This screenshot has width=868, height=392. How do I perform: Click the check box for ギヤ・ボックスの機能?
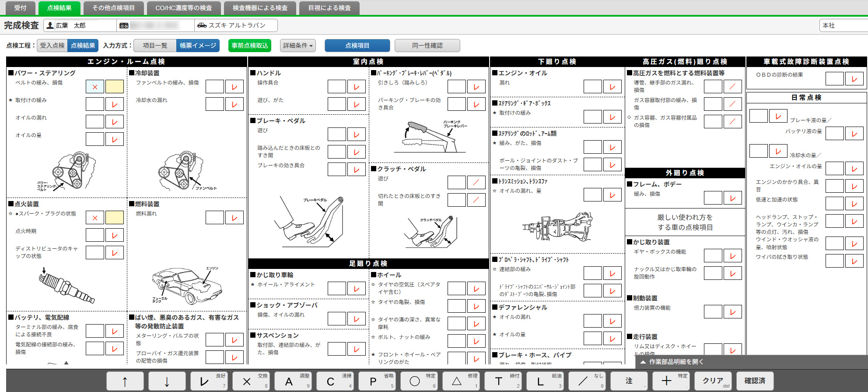[733, 256]
